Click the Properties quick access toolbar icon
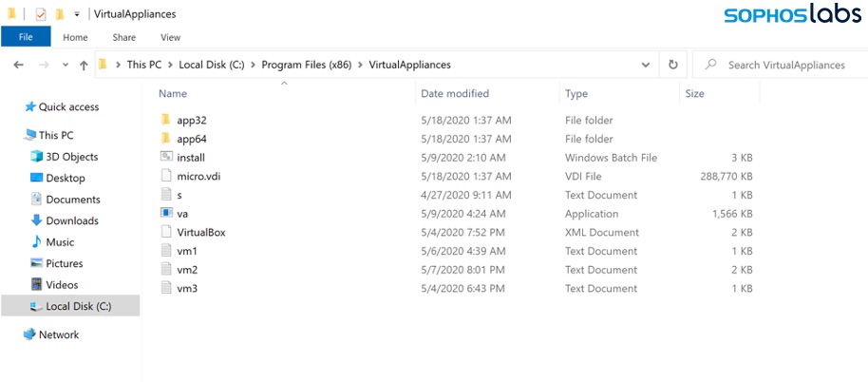This screenshot has height=382, width=868. (x=41, y=14)
